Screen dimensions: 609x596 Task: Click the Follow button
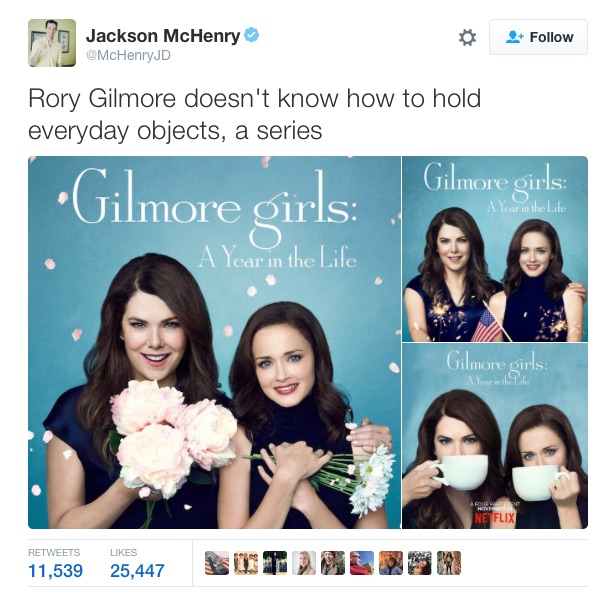click(x=538, y=37)
